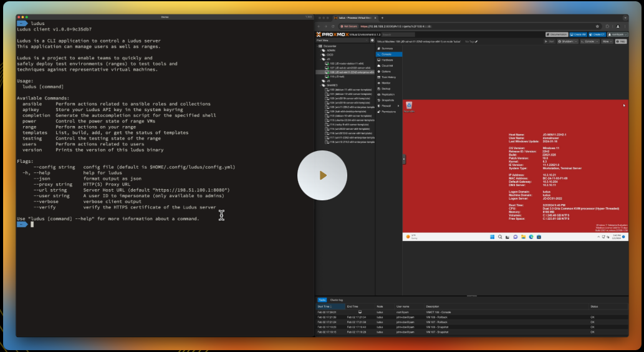The width and height of the screenshot is (644, 352).
Task: Click the edit tags pencil icon
Action: click(x=477, y=41)
